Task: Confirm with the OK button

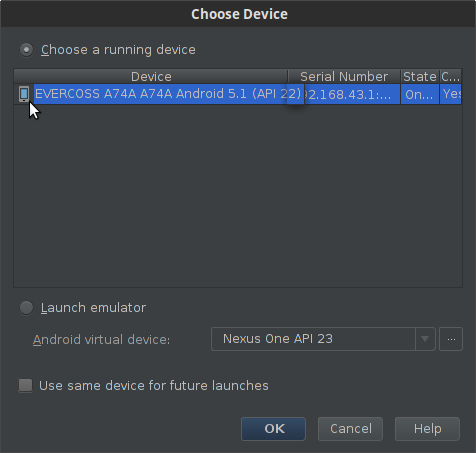Action: pos(273,429)
